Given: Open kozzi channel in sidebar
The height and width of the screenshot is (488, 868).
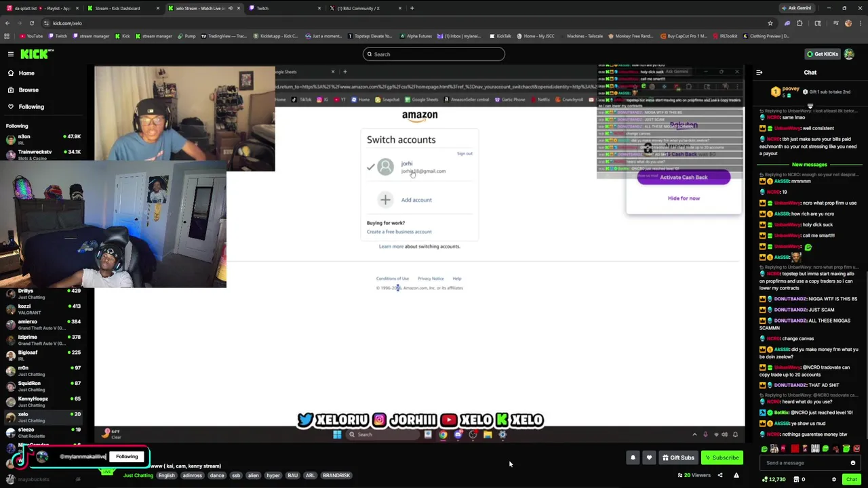Looking at the screenshot, I should (x=43, y=309).
